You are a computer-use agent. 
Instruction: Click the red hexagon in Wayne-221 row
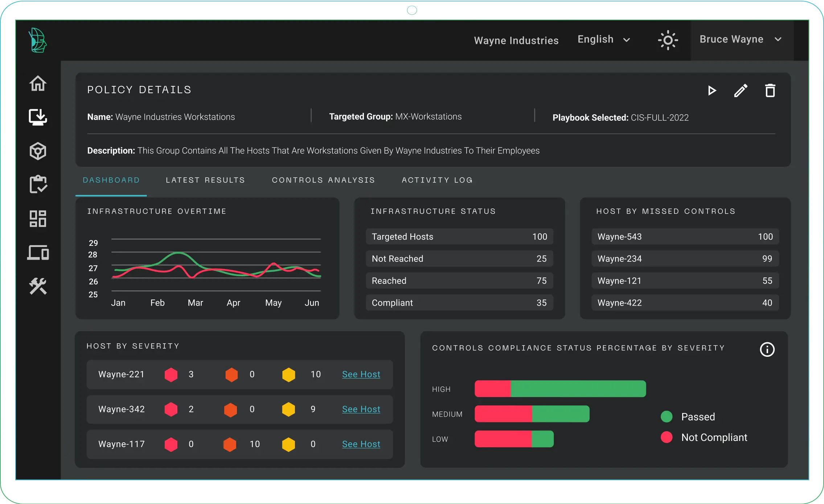171,375
